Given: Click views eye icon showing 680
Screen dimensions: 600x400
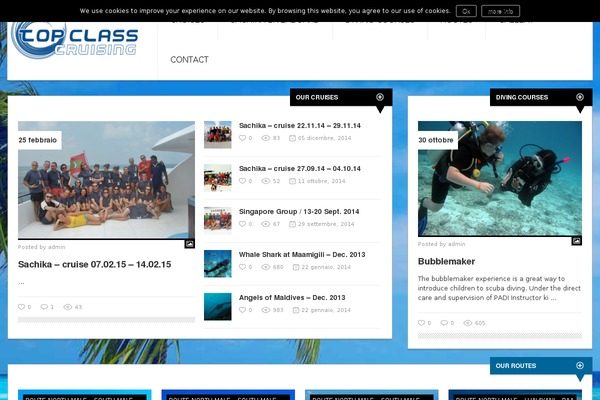Looking at the screenshot, I should pos(266,267).
